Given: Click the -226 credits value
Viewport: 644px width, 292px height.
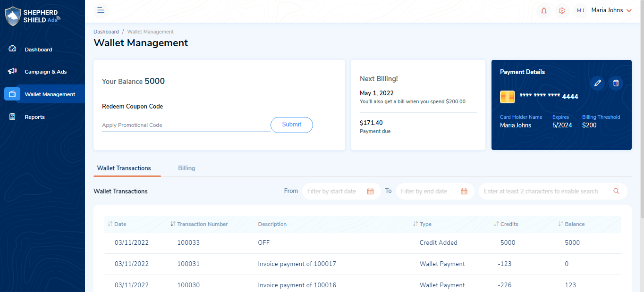Looking at the screenshot, I should (x=505, y=285).
